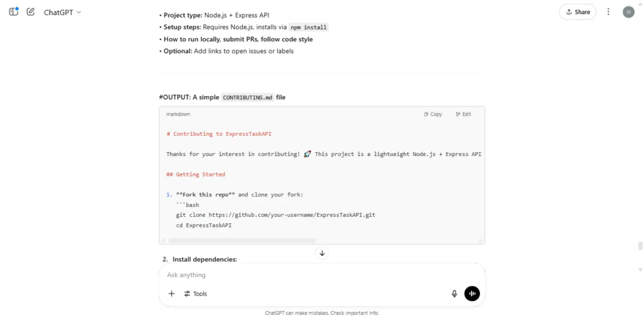Open the ChatGPT model dropdown
The image size is (644, 320).
[62, 12]
